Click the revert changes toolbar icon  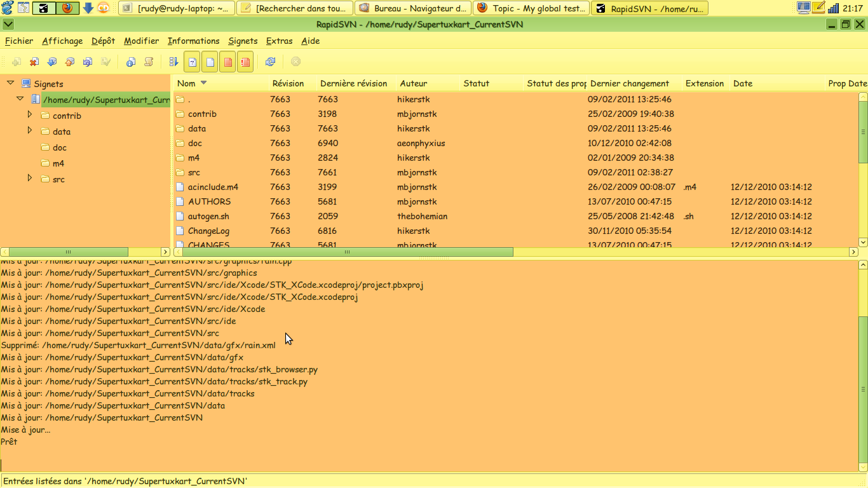(x=88, y=62)
